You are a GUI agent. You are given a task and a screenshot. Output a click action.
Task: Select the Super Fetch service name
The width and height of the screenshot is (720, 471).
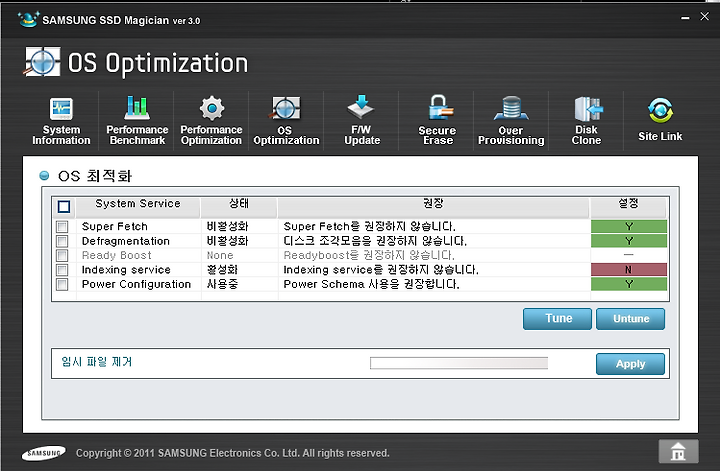point(115,226)
